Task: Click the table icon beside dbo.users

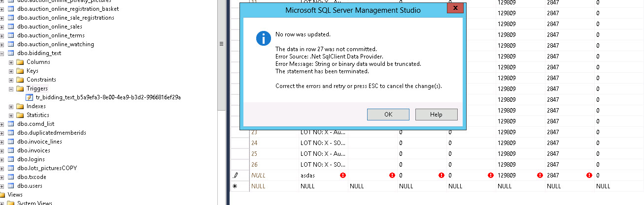Action: coord(11,186)
